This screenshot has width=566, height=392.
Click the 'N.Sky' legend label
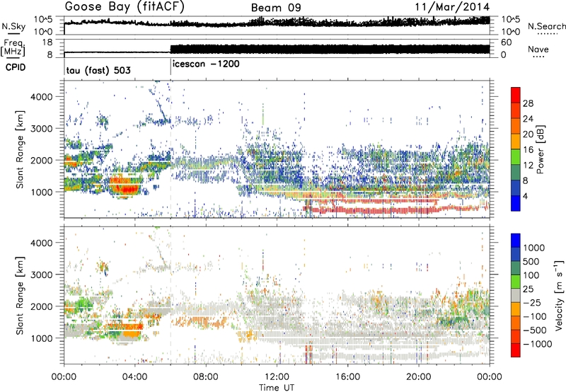point(13,26)
